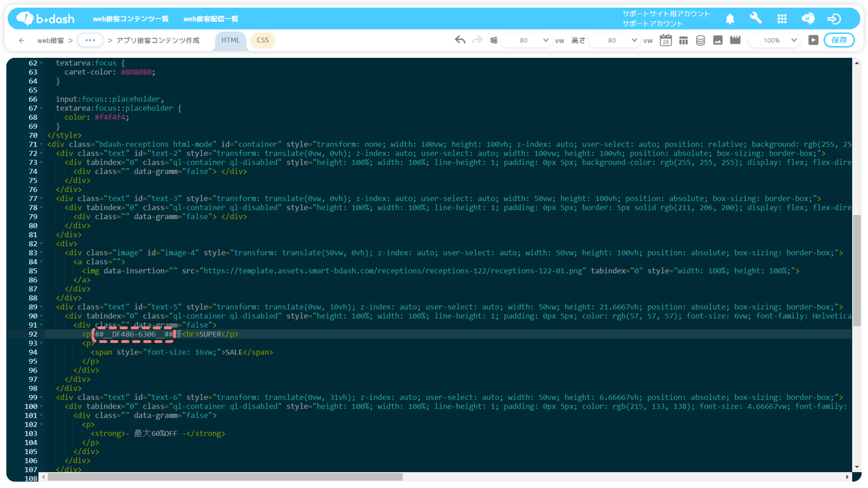The height and width of the screenshot is (488, 868).
Task: Click the video clapperboard icon
Action: 735,40
